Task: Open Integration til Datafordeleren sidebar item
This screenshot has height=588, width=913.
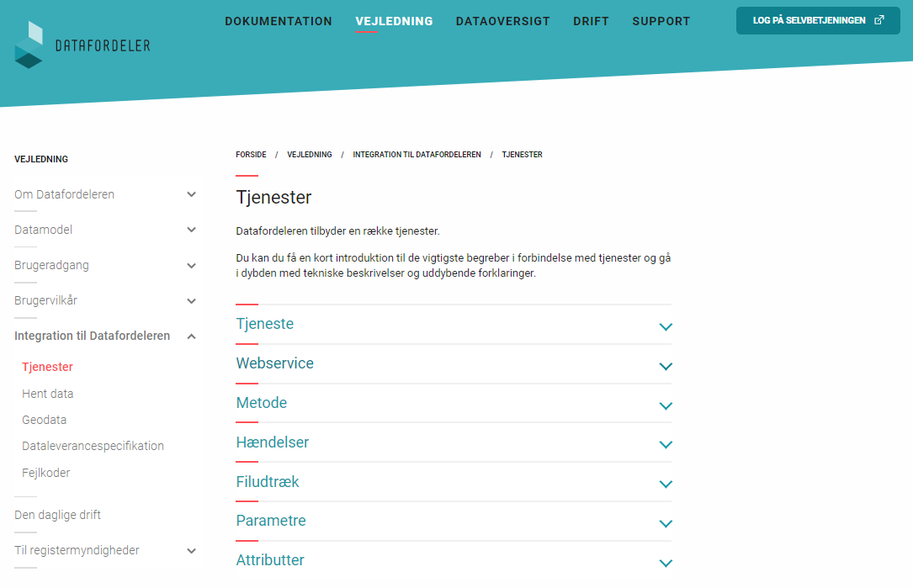Action: tap(92, 336)
